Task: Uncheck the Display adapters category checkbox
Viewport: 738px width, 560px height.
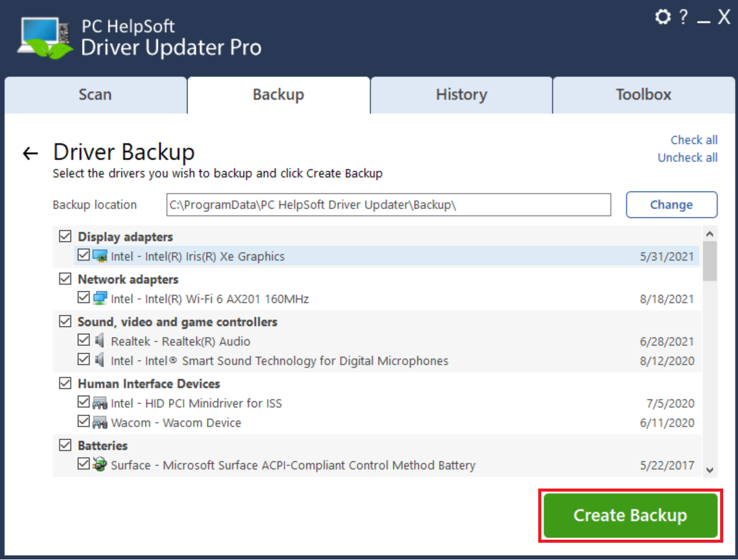Action: click(65, 236)
